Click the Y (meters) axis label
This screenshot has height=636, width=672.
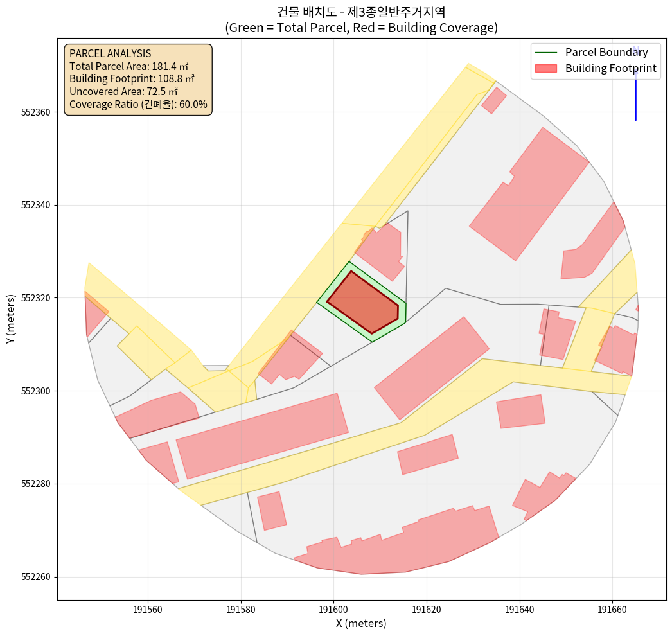11,319
